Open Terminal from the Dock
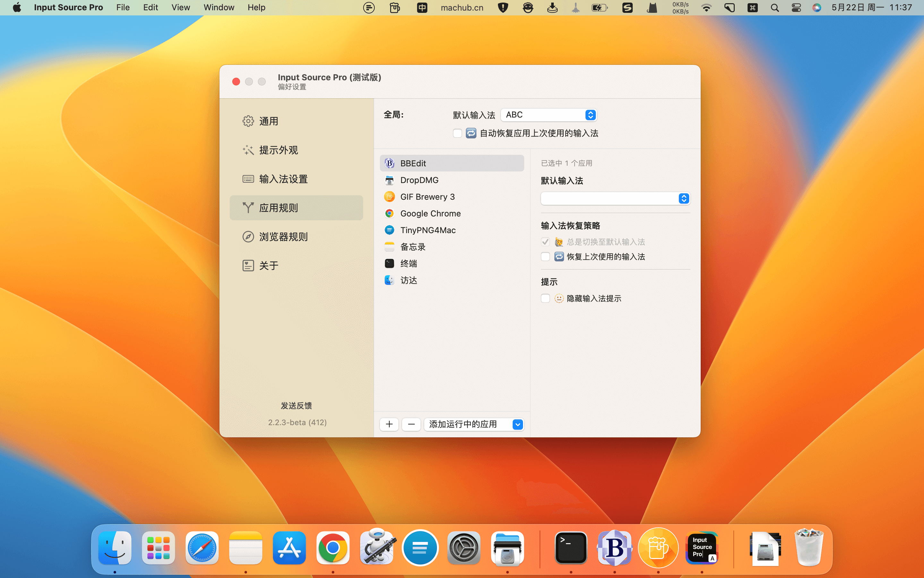Viewport: 924px width, 578px height. (x=571, y=548)
